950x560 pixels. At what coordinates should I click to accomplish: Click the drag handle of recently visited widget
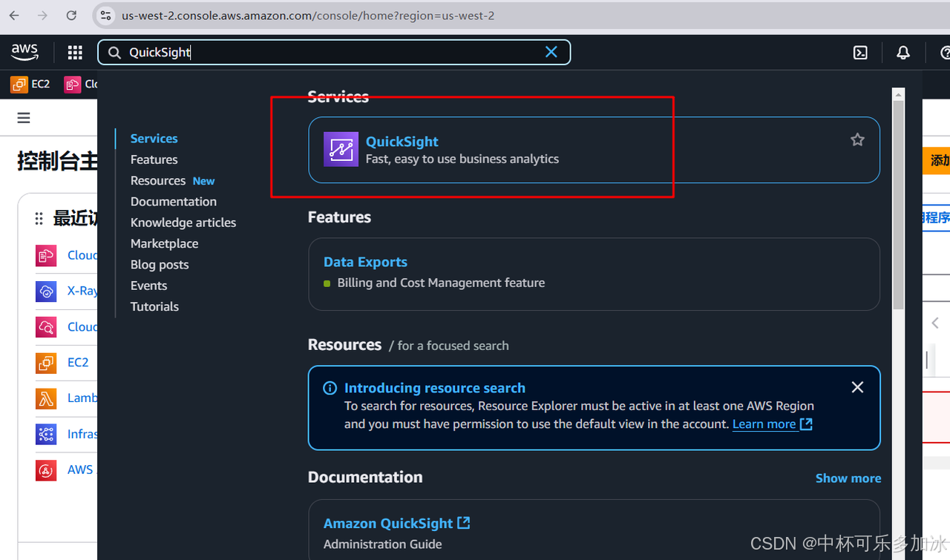pos(39,219)
